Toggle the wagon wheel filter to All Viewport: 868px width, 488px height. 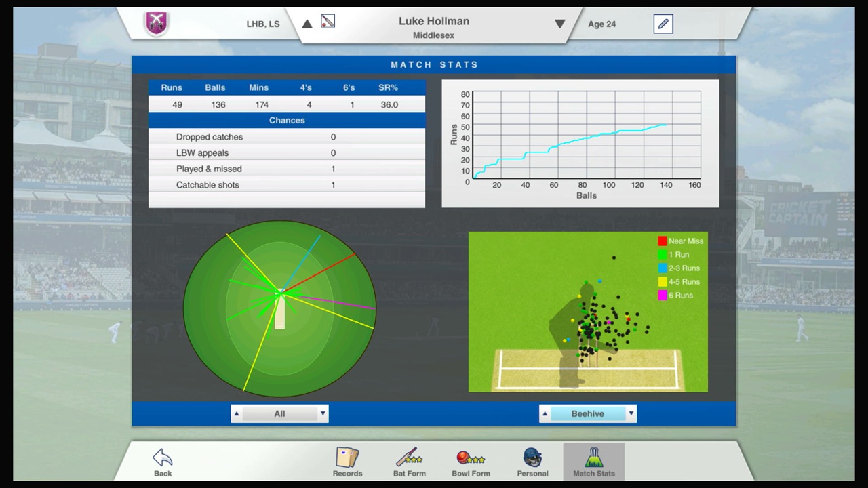click(x=279, y=413)
